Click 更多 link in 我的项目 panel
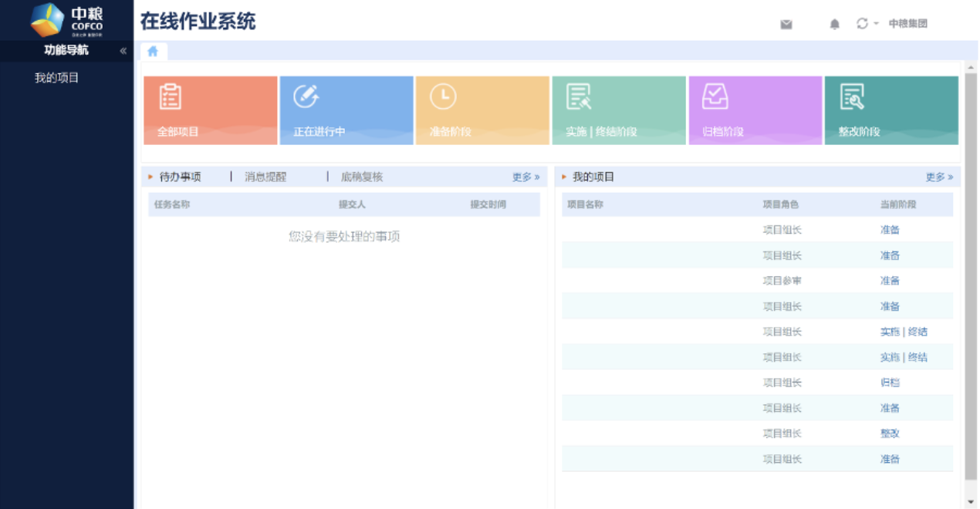This screenshot has height=509, width=980. pyautogui.click(x=939, y=177)
